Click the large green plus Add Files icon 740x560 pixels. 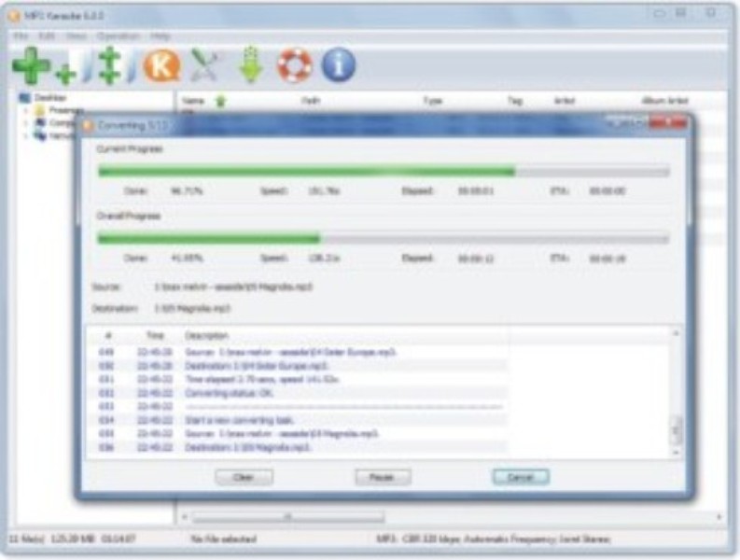coord(31,65)
